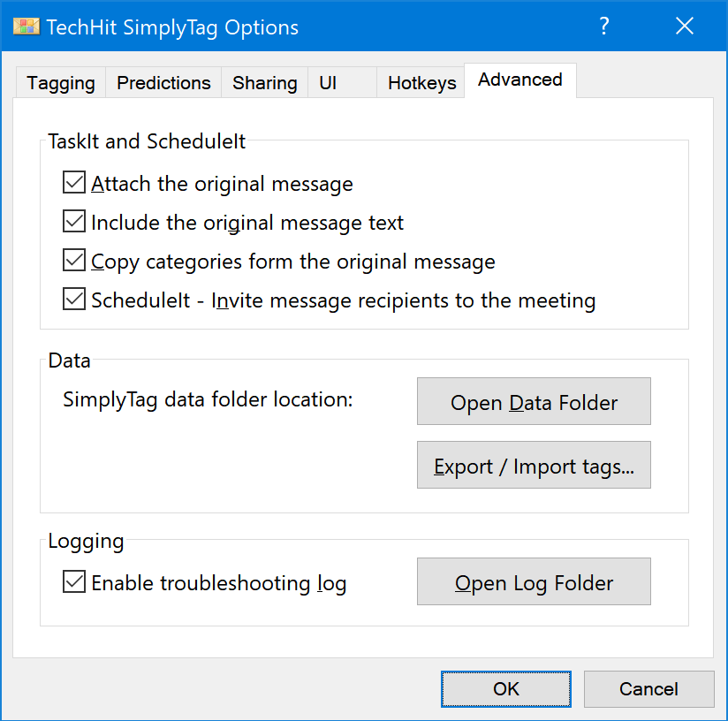This screenshot has height=721, width=728.
Task: Show the Hotkeys tab
Action: point(422,83)
